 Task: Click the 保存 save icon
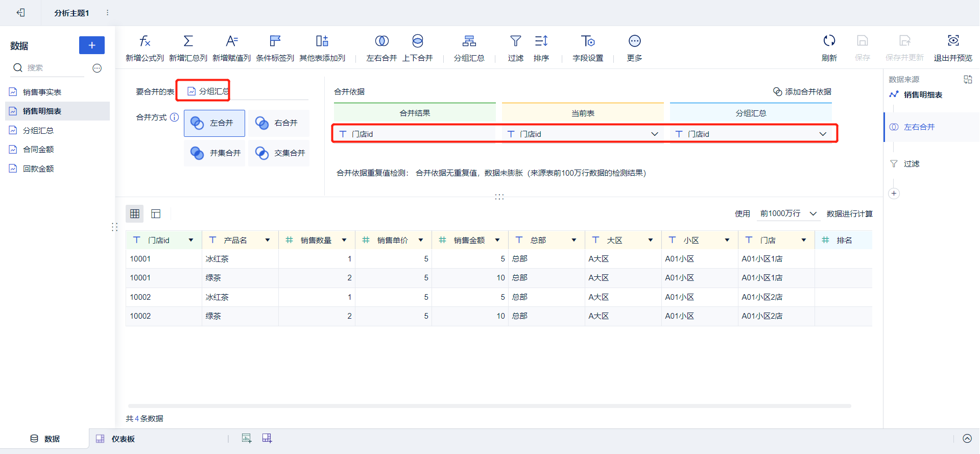[863, 40]
